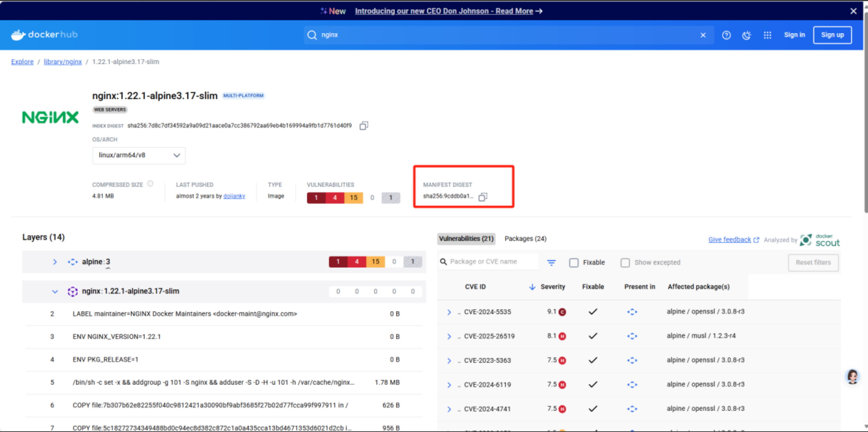Open the Give feedback link

733,240
